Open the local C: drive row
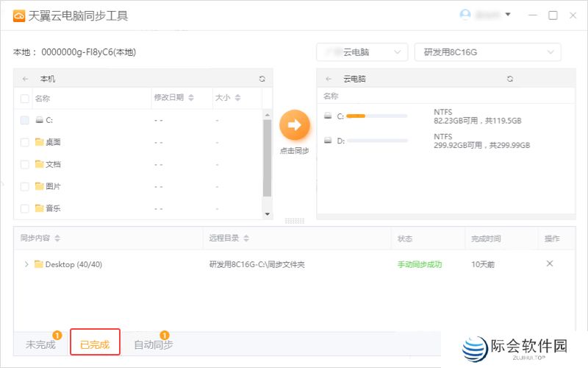This screenshot has width=588, height=368. click(x=138, y=120)
